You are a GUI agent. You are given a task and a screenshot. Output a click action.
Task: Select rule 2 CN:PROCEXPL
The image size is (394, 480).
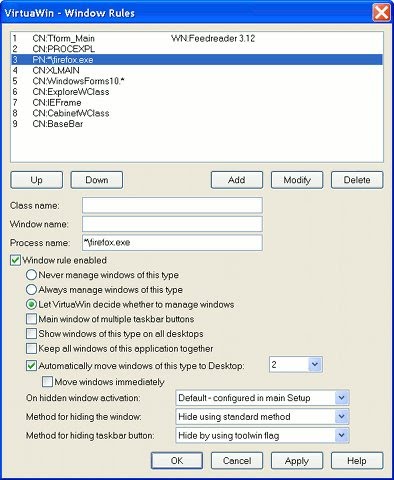197,49
